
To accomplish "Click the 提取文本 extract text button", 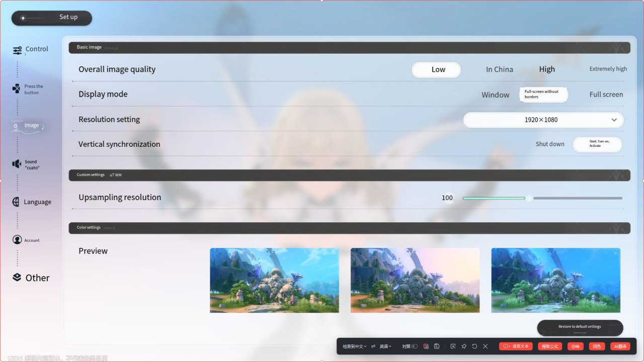I will coord(516,346).
